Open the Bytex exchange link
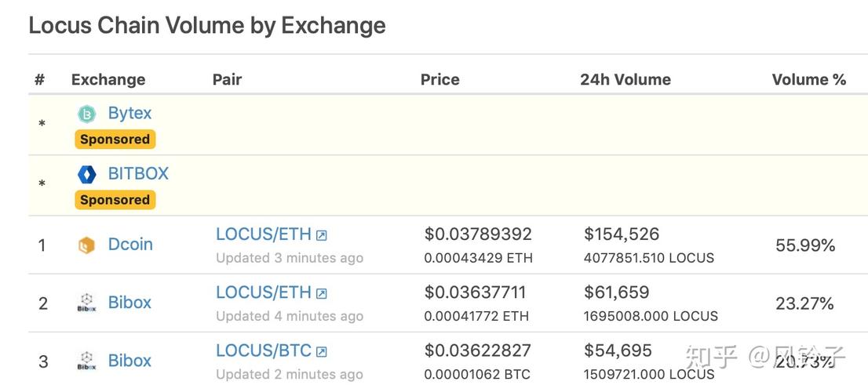 coord(129,114)
